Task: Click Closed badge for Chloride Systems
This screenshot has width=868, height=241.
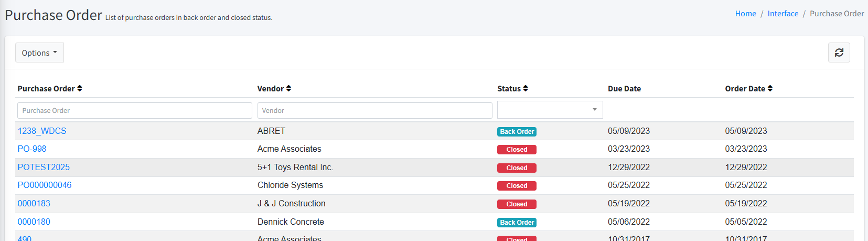Action: (x=517, y=186)
